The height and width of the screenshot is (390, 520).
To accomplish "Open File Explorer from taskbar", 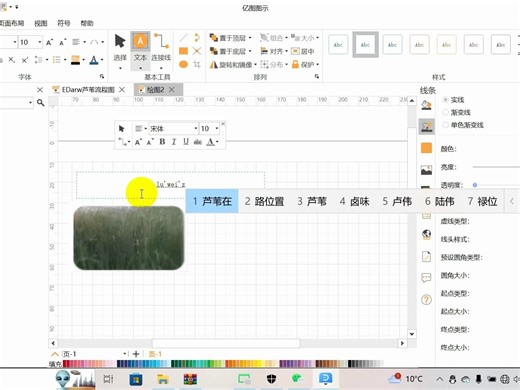I will (x=163, y=379).
